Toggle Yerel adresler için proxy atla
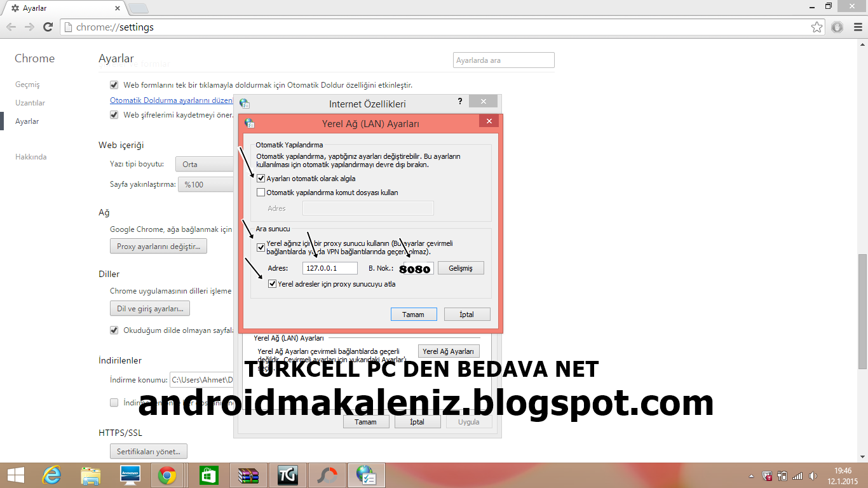This screenshot has width=868, height=488. click(273, 284)
